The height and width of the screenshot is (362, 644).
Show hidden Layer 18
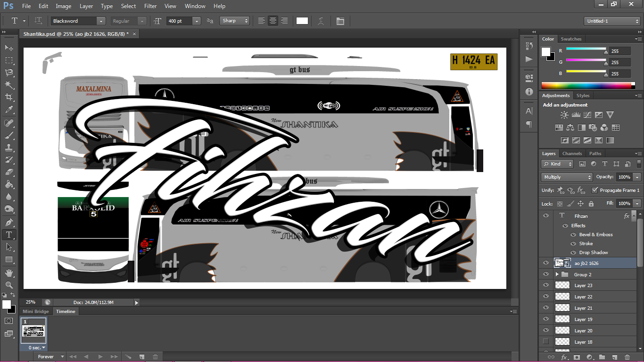click(x=546, y=342)
